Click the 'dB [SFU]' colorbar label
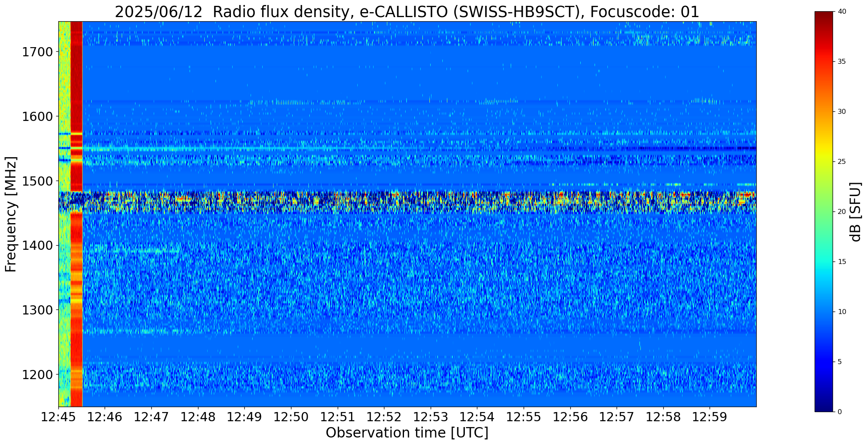Screen dimensions: 868x445 [855, 212]
